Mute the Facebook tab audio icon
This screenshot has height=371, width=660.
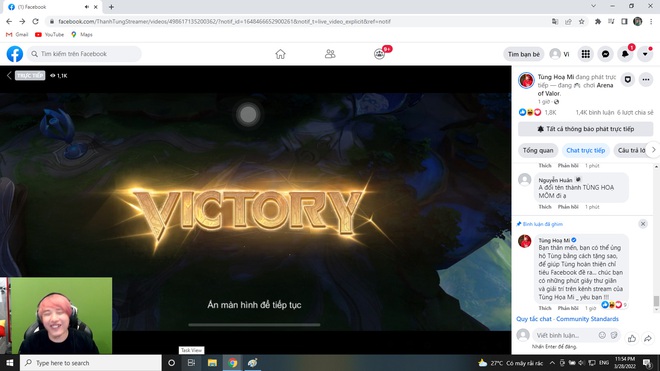click(87, 7)
